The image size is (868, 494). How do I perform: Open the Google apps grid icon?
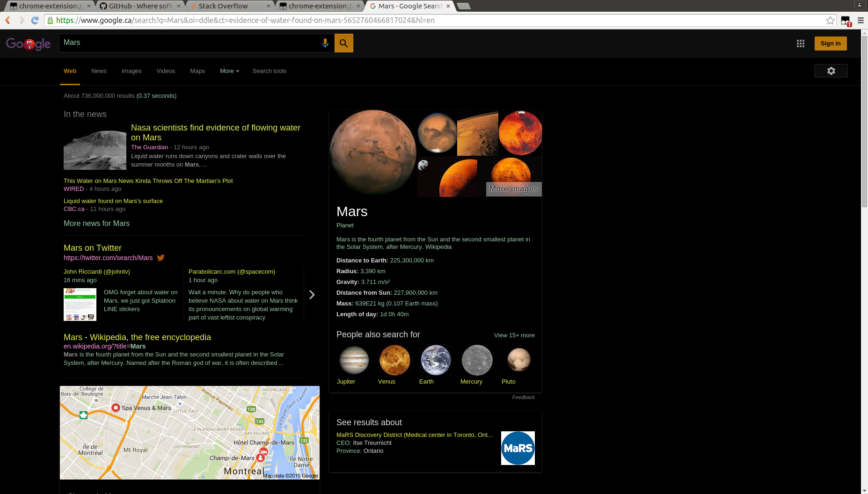click(x=801, y=44)
